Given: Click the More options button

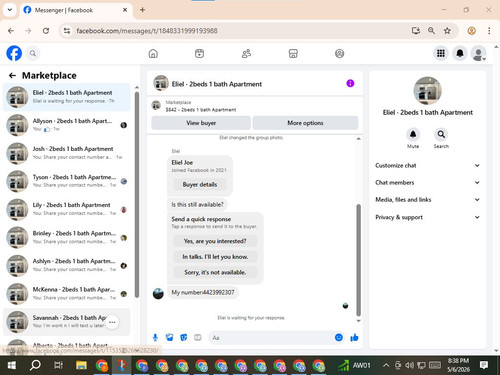Looking at the screenshot, I should click(x=305, y=123).
